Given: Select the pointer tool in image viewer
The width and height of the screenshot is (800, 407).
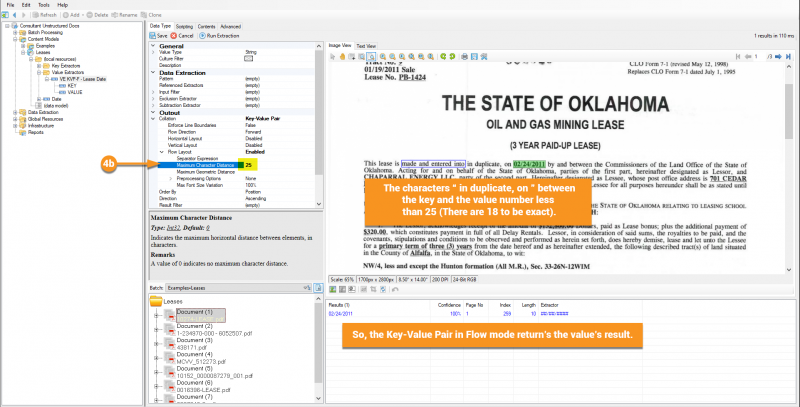Looking at the screenshot, I should tap(333, 57).
